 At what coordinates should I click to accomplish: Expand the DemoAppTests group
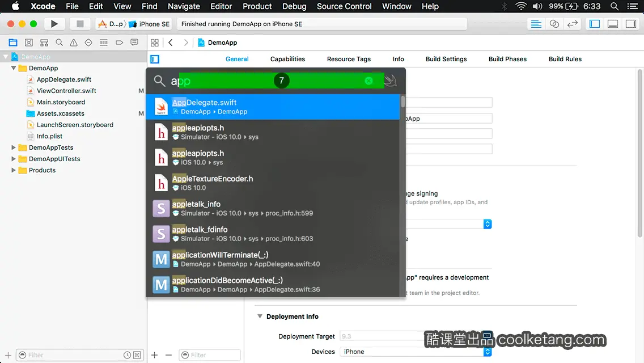tap(14, 147)
